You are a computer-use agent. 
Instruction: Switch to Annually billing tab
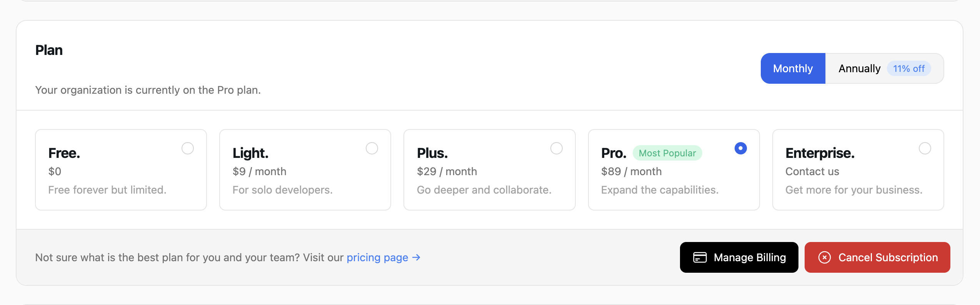pyautogui.click(x=859, y=68)
